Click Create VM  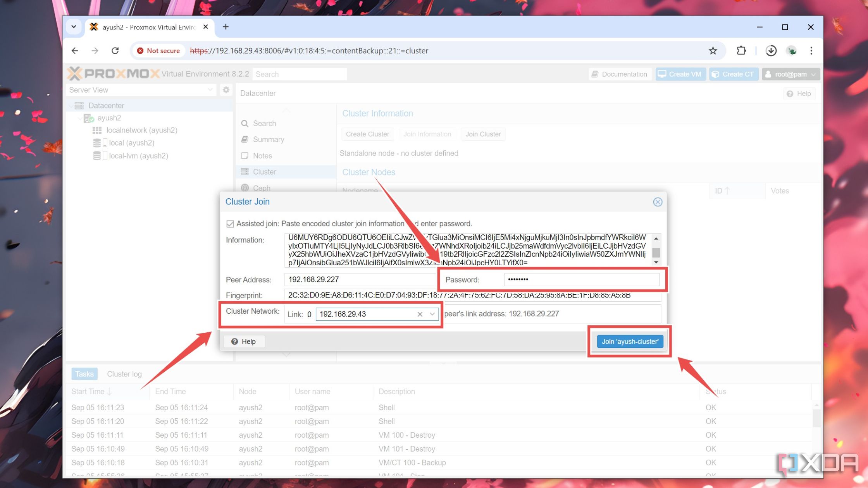point(680,74)
